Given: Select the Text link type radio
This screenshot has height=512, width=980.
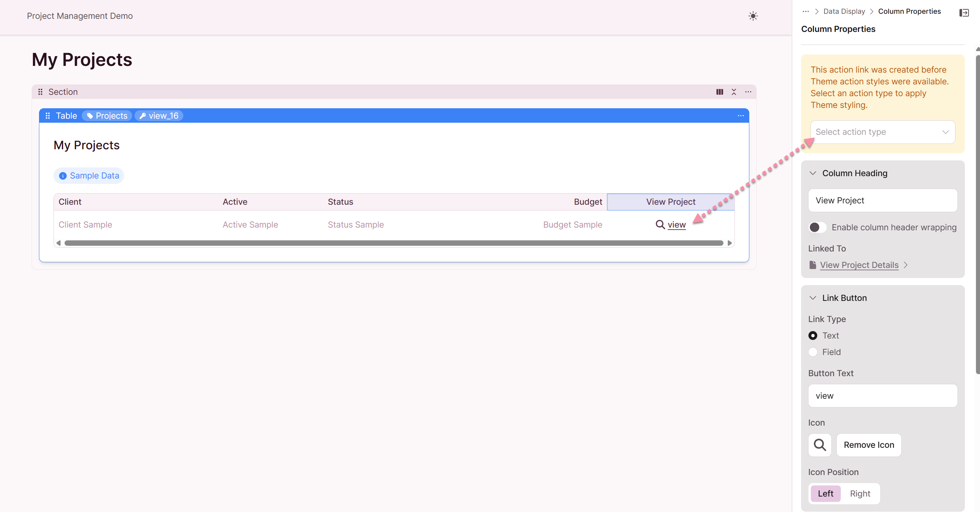Looking at the screenshot, I should (813, 336).
